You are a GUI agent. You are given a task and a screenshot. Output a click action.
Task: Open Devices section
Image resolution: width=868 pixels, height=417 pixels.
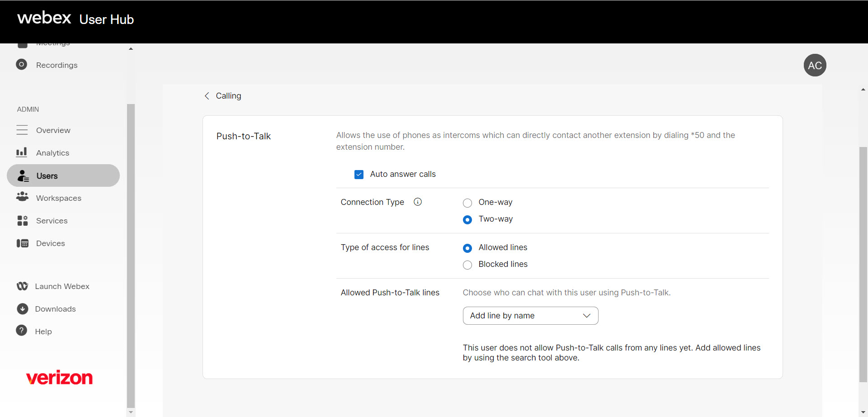point(51,243)
